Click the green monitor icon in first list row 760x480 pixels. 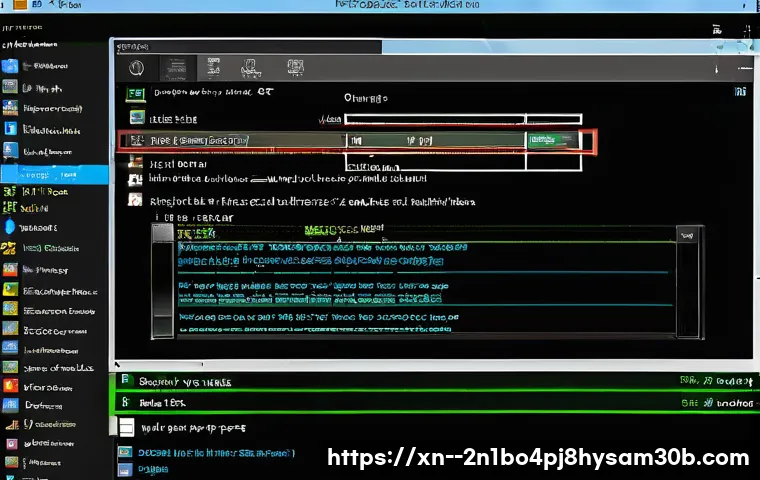[136, 95]
